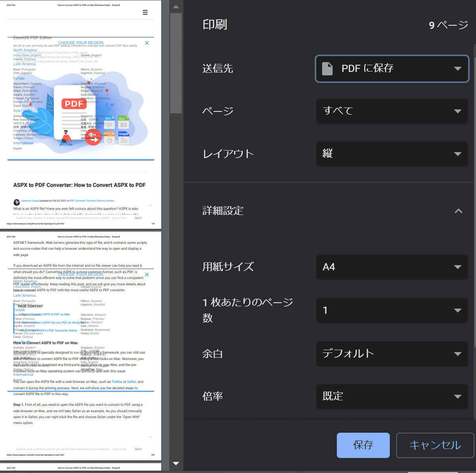The image size is (476, 473).
Task: Open the レイアウト dropdown set to 縦
Action: tap(392, 154)
